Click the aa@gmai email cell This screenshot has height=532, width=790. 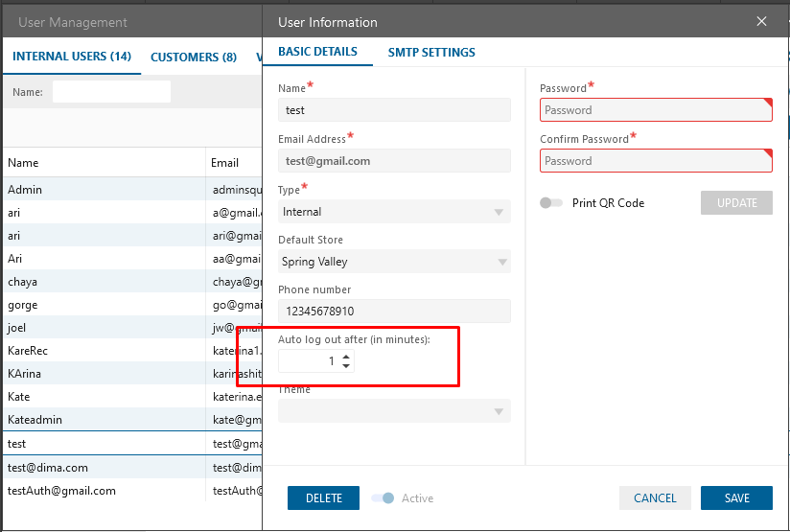(236, 259)
